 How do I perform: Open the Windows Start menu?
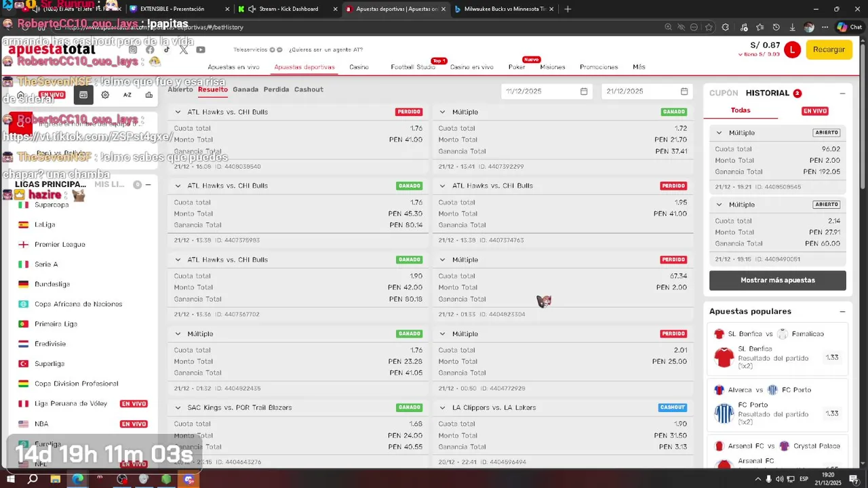11,479
